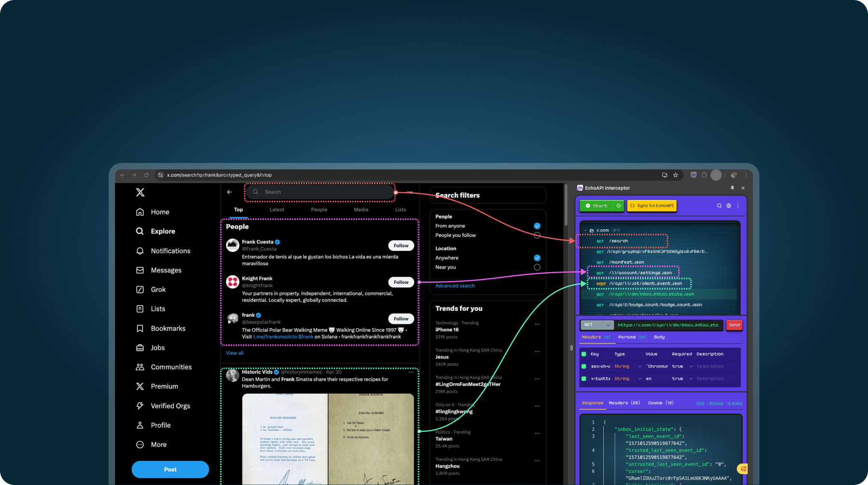The height and width of the screenshot is (485, 868).
Task: Open more options for Taiwan trend
Action: (x=537, y=433)
